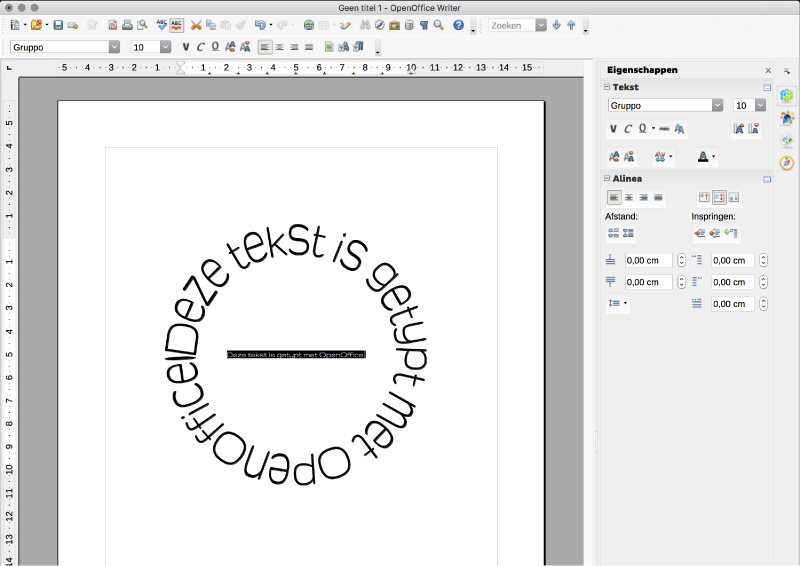Toggle underline (O) in formatting toolbar
800x566 pixels.
215,47
